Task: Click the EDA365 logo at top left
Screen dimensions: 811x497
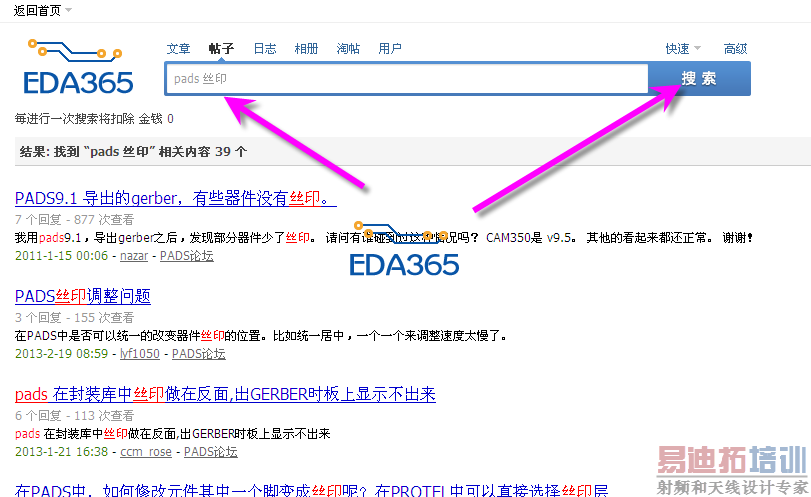Action: [x=78, y=67]
